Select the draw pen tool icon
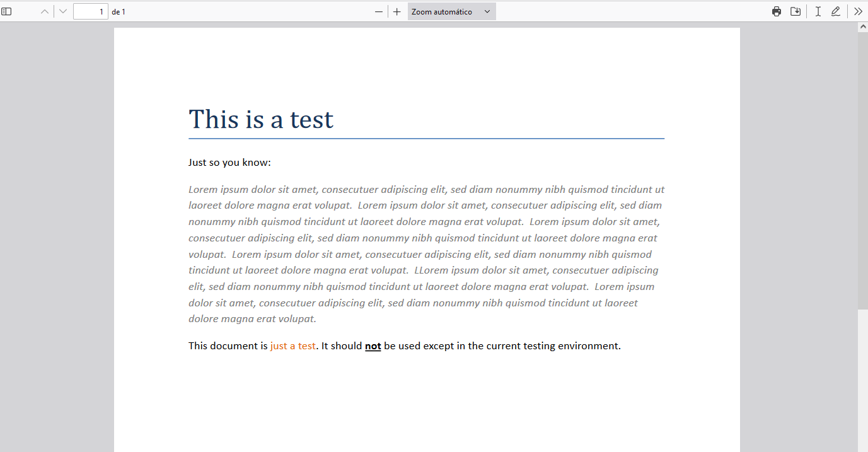Viewport: 868px width, 452px height. [x=836, y=11]
